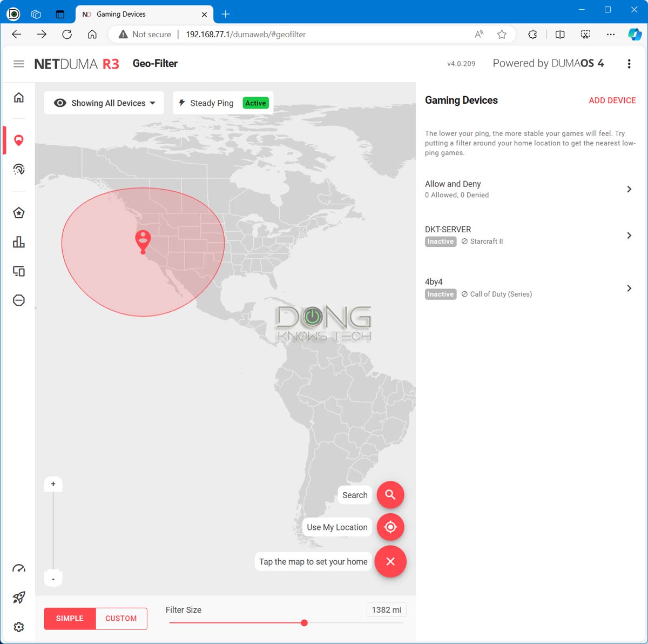Click Inactive badge under 4by4
648x644 pixels.
[x=441, y=294]
